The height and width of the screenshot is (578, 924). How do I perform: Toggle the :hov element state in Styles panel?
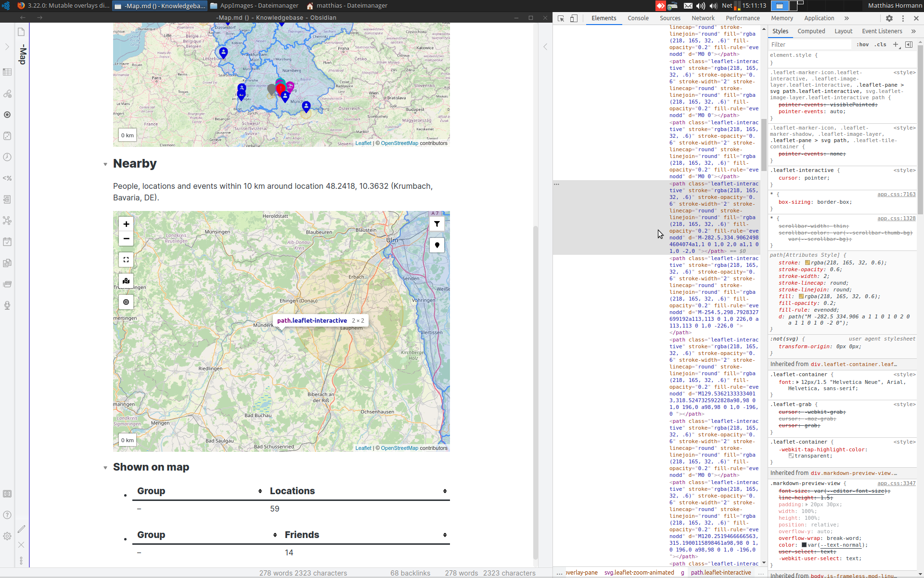pos(863,44)
